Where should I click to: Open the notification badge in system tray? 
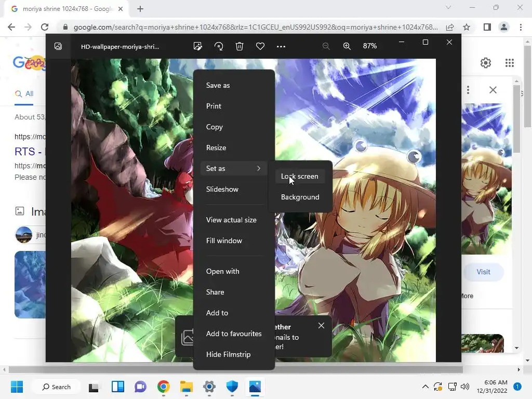click(x=517, y=387)
